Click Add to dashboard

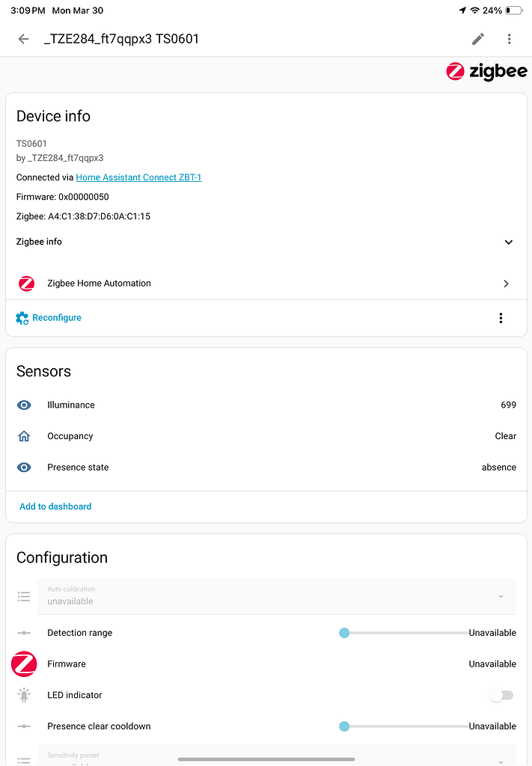click(x=55, y=506)
